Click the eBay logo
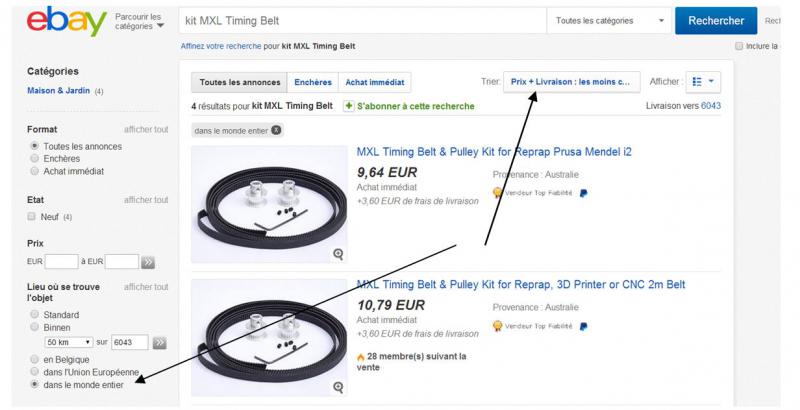 67,21
